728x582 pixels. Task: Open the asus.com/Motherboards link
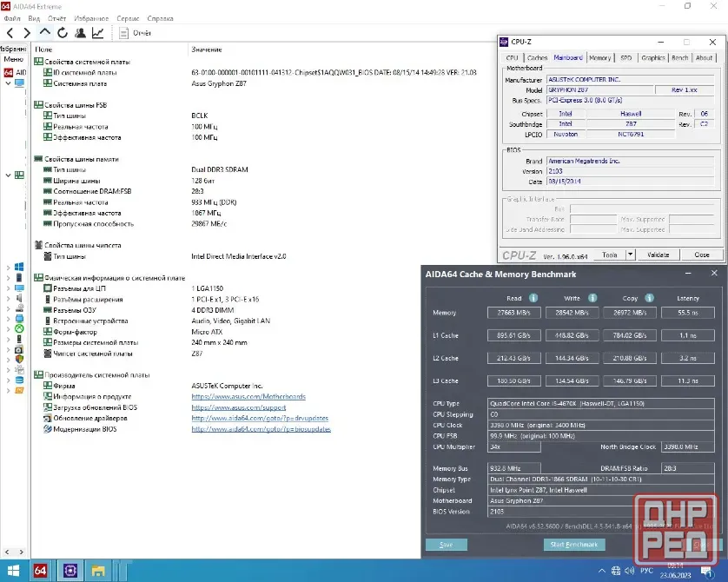pyautogui.click(x=248, y=396)
